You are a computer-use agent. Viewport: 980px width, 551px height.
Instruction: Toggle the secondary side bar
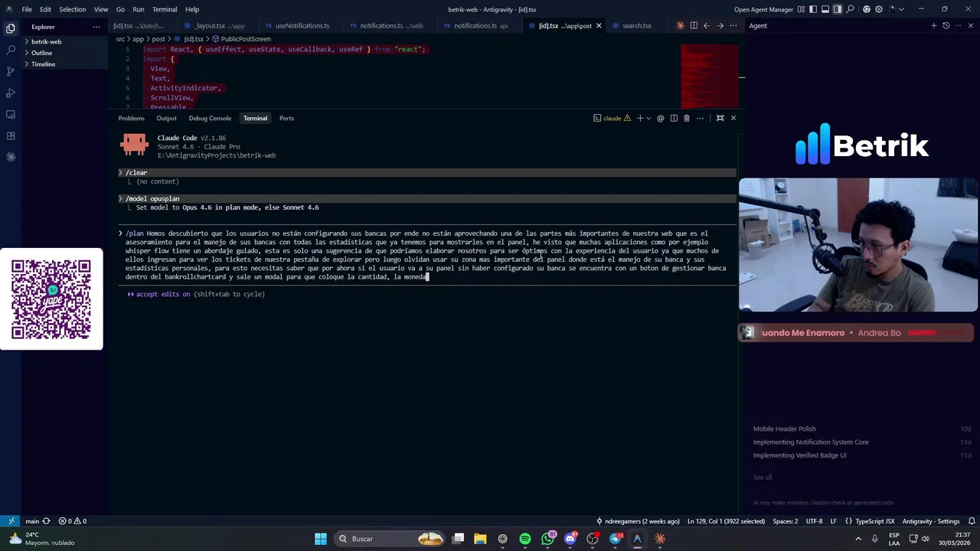click(838, 9)
